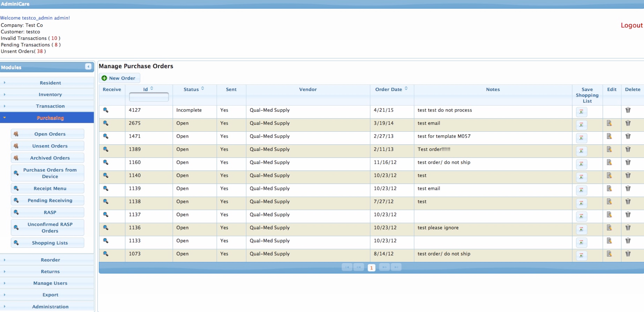Click receive icon for order 1073
The width and height of the screenshot is (644, 312).
[106, 254]
